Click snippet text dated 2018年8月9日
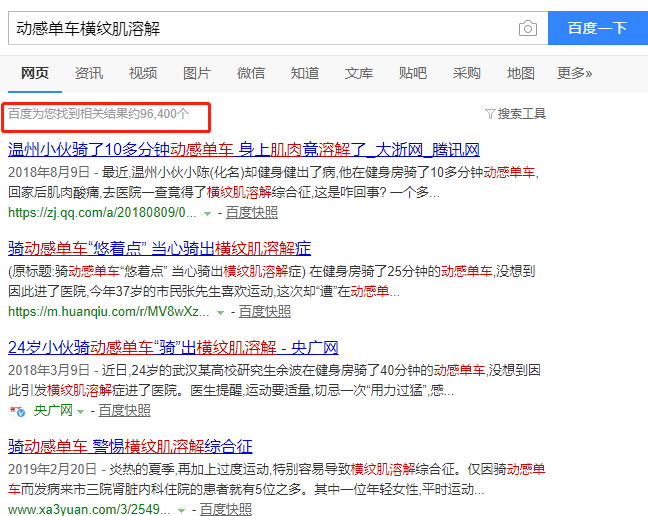 [273, 182]
